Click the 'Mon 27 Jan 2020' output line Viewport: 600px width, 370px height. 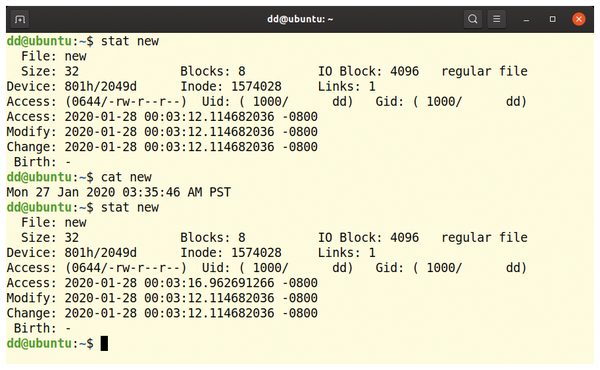119,192
